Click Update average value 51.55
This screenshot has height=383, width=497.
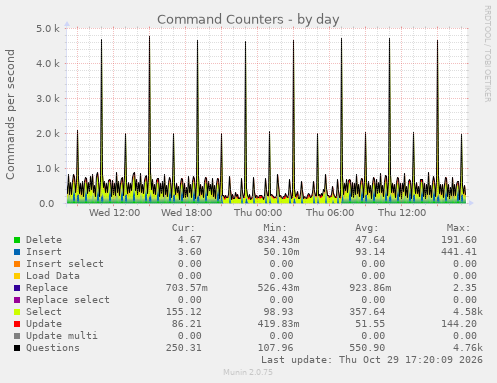pyautogui.click(x=370, y=324)
